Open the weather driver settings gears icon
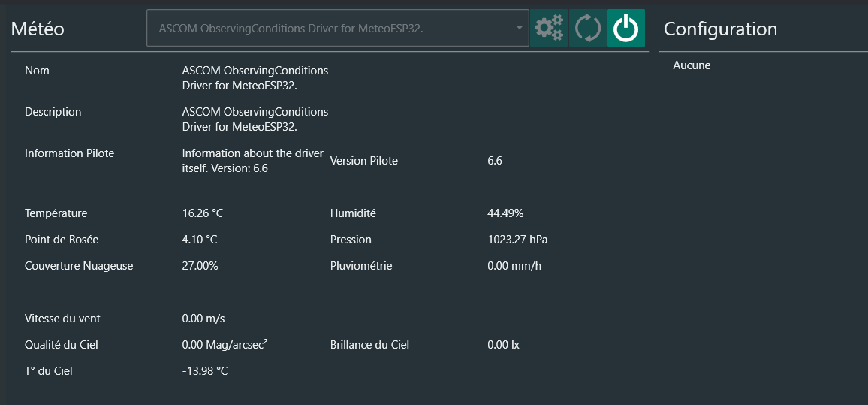 tap(549, 29)
